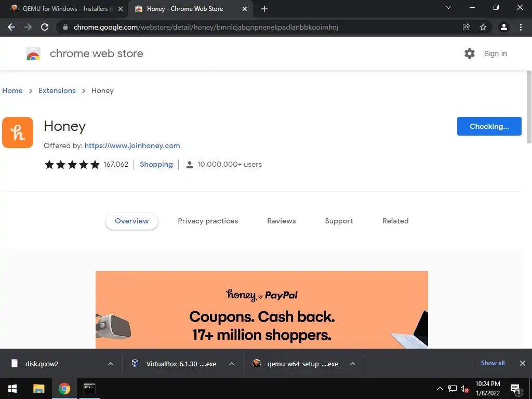Click the blue Checking... button
This screenshot has width=532, height=399.
coord(489,126)
